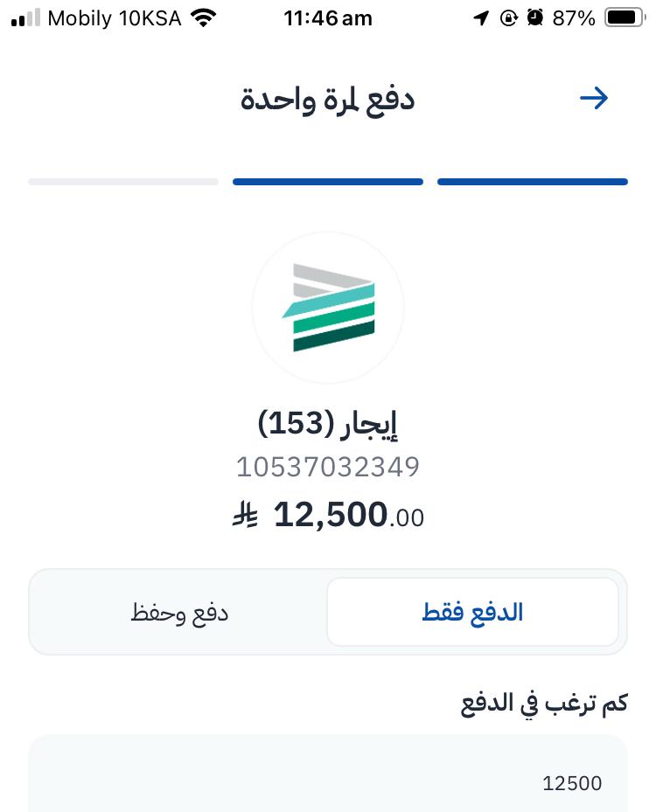Tap the Ejar biller logo
Screen dimensions: 656x812
click(328, 308)
